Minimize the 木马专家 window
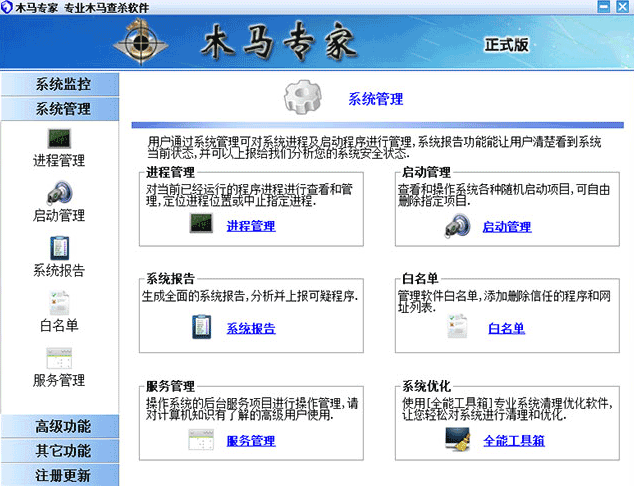Image resolution: width=634 pixels, height=486 pixels. 604,6
